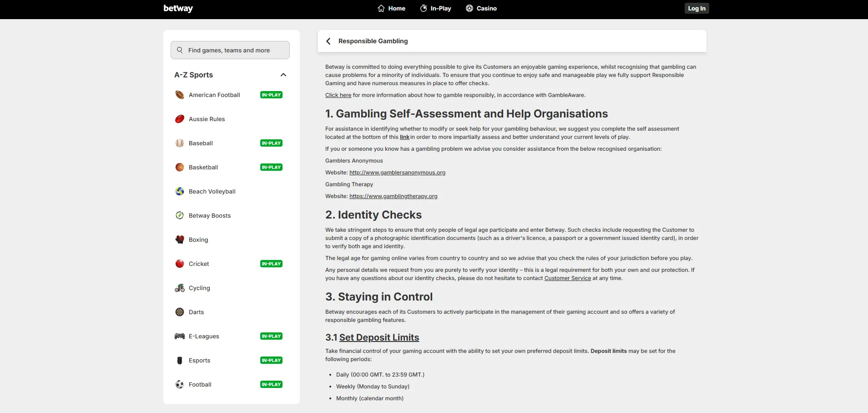Click the search magnifier icon
This screenshot has width=868, height=413.
[180, 50]
